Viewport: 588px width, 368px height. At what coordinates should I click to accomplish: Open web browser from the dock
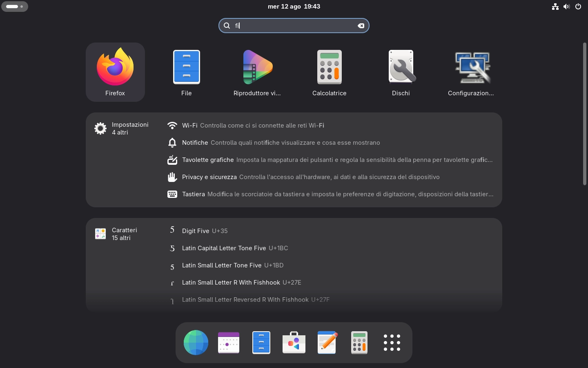(196, 343)
